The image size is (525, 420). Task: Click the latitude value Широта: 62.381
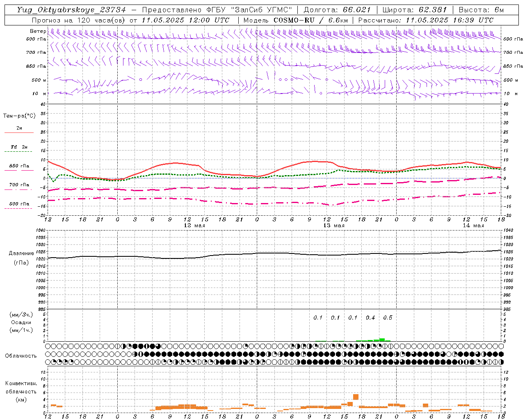414,10
